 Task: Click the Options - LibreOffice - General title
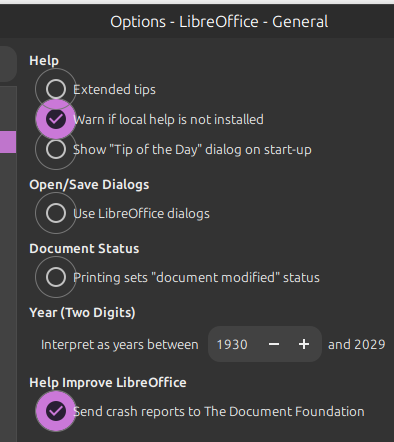click(x=219, y=22)
